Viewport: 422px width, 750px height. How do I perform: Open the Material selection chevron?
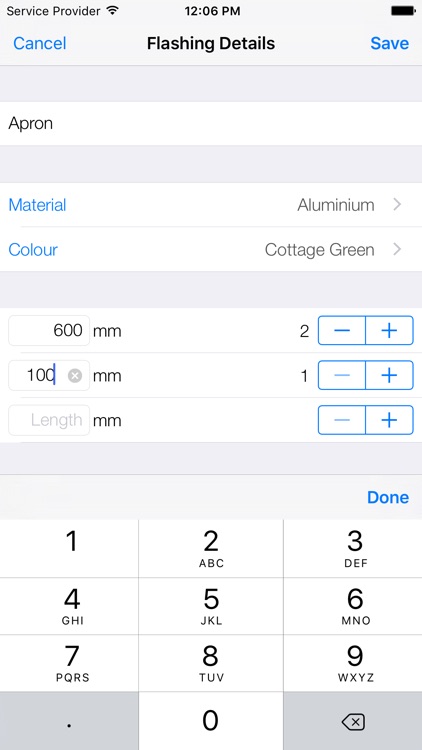(x=397, y=205)
